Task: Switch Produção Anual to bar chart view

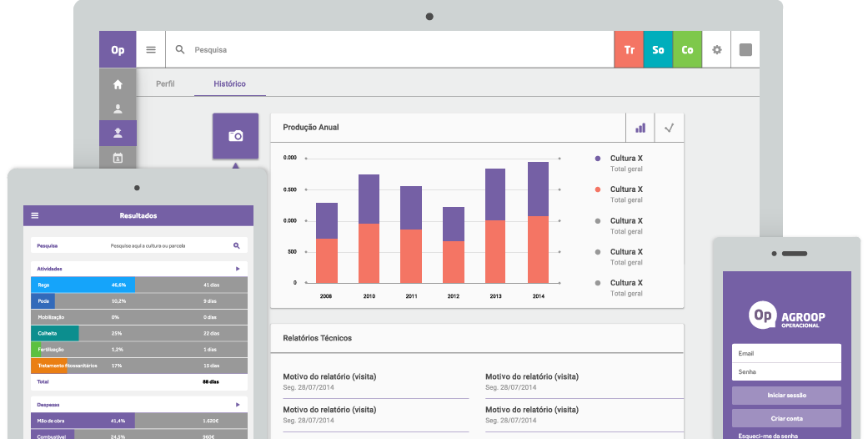Action: (640, 128)
